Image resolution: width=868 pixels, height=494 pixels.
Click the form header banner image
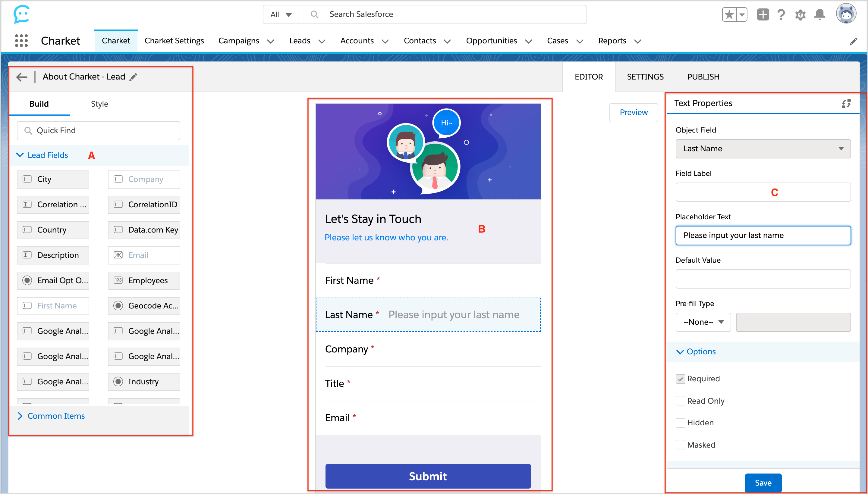pos(428,151)
